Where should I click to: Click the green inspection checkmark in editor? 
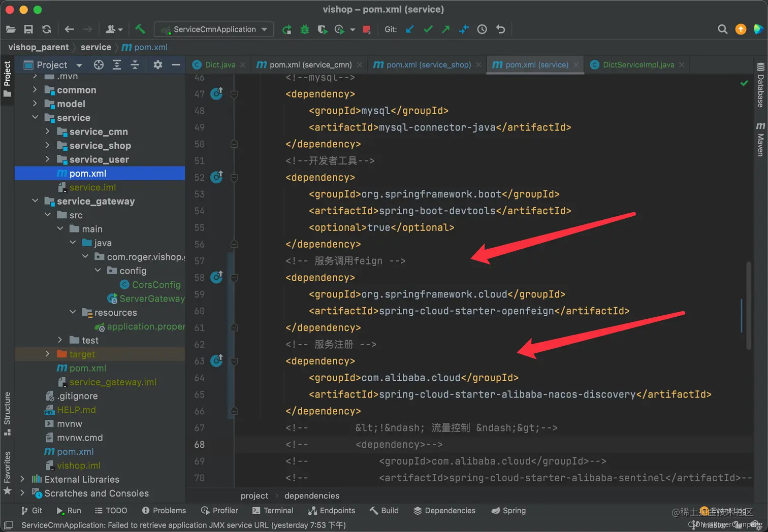point(744,83)
